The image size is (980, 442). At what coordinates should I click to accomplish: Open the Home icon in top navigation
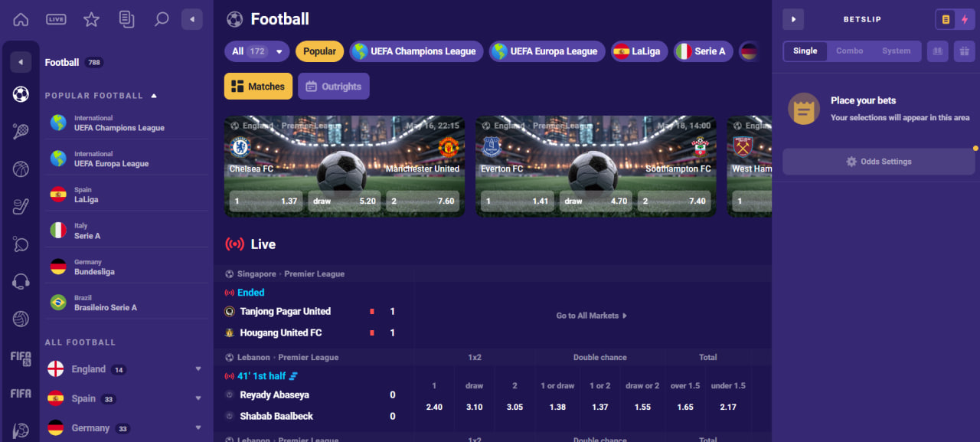(21, 19)
